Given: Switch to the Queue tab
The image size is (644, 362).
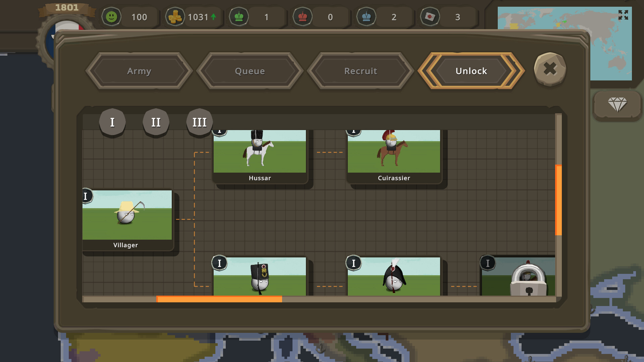Looking at the screenshot, I should click(250, 71).
